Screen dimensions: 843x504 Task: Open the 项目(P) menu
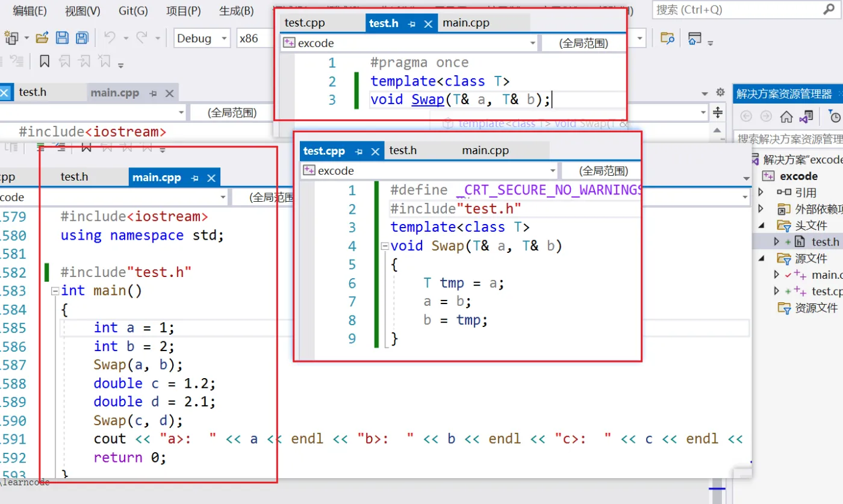click(184, 11)
